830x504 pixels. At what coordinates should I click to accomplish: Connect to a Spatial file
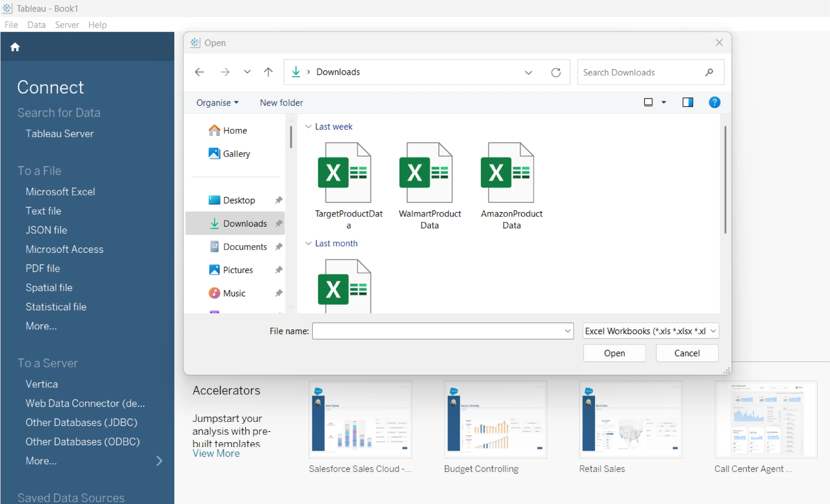49,288
